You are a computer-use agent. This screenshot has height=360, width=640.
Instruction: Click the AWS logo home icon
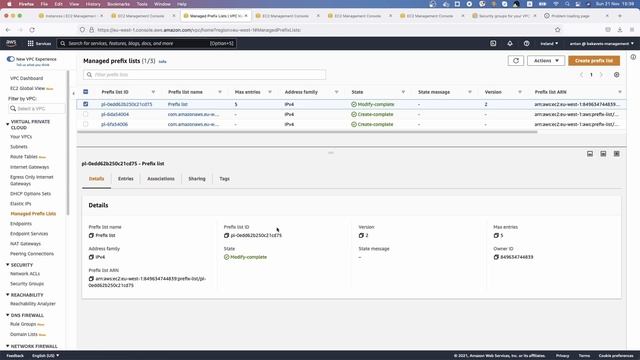[x=11, y=43]
